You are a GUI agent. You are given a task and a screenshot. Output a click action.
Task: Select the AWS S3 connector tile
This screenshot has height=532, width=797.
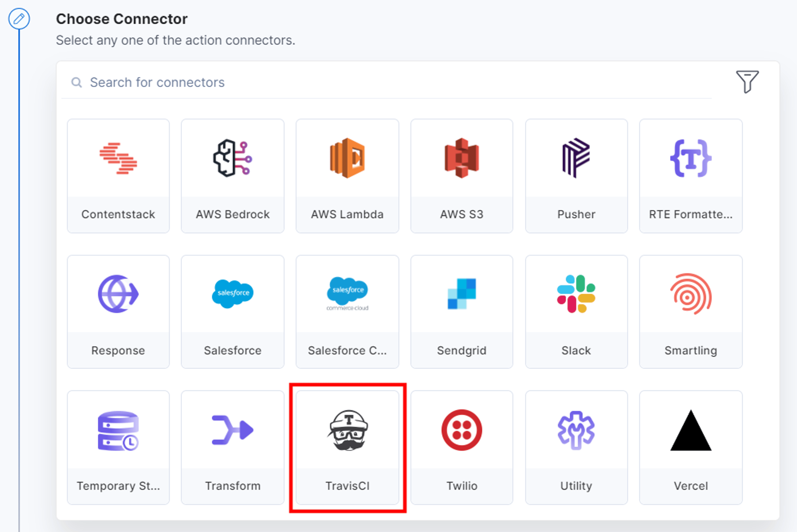tap(462, 176)
